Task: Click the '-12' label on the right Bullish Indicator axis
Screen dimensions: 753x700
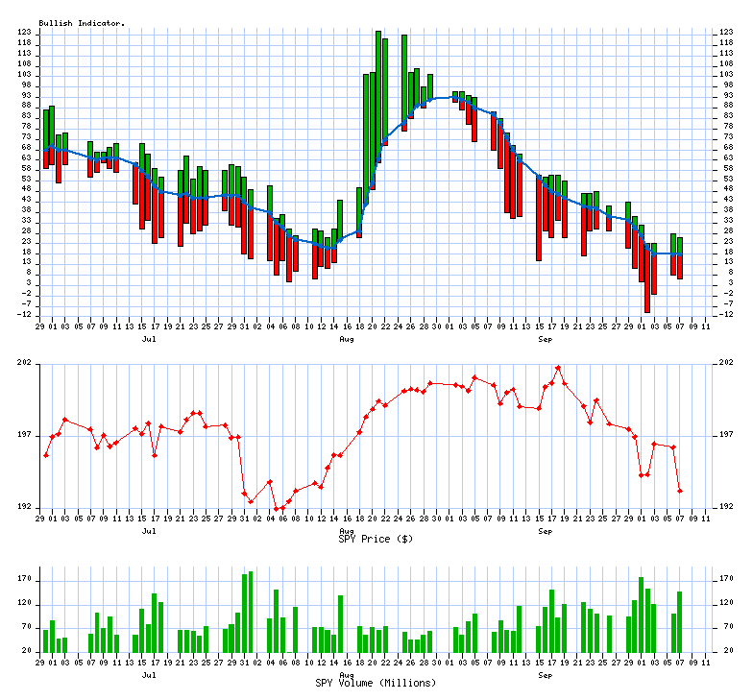Action: pos(726,314)
